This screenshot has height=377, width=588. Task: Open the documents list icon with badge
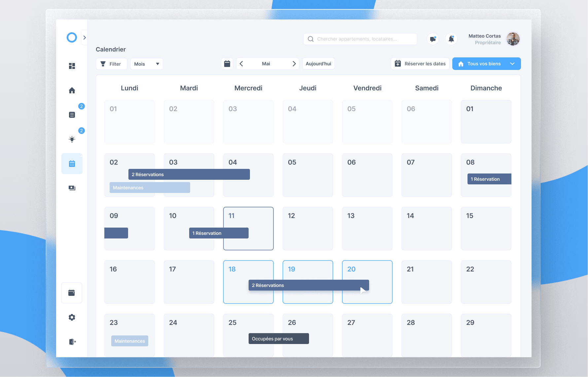click(72, 115)
